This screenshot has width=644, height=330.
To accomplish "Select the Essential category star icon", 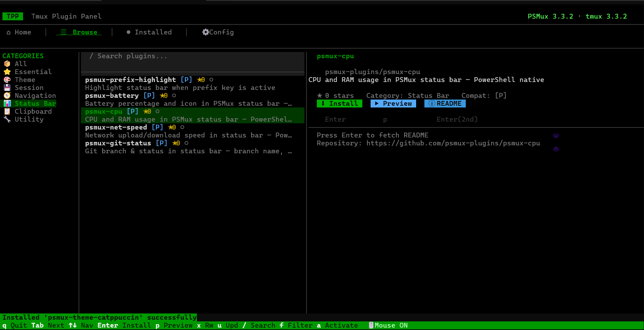I will [7, 72].
